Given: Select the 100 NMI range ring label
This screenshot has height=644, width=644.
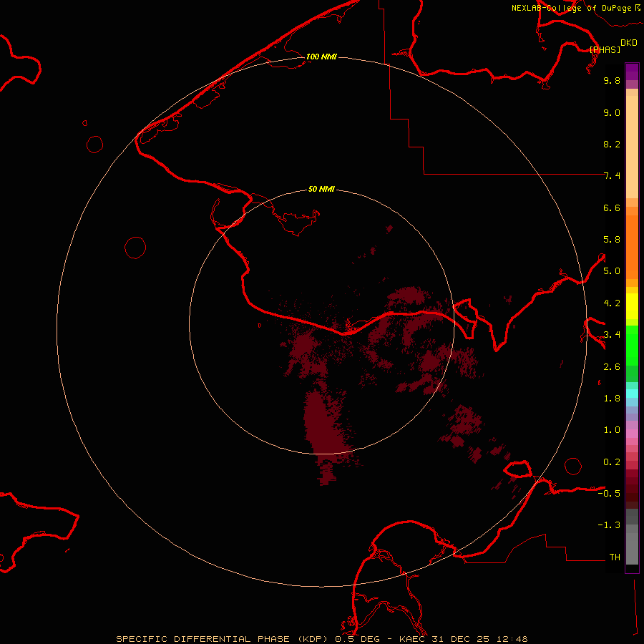Looking at the screenshot, I should coord(321,57).
